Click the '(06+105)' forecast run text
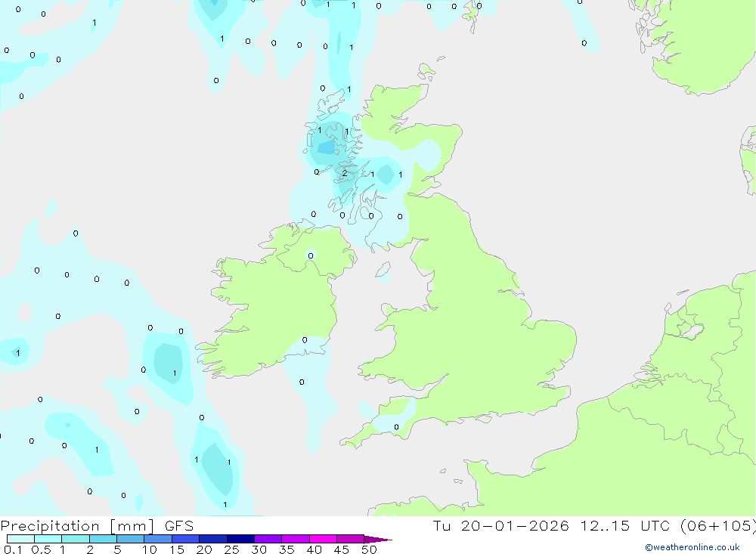756x554 pixels. pyautogui.click(x=718, y=525)
